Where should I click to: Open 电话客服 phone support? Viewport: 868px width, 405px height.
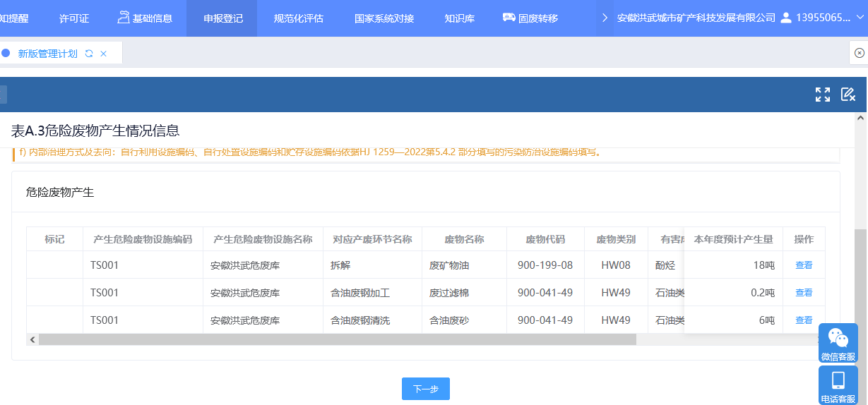[838, 385]
